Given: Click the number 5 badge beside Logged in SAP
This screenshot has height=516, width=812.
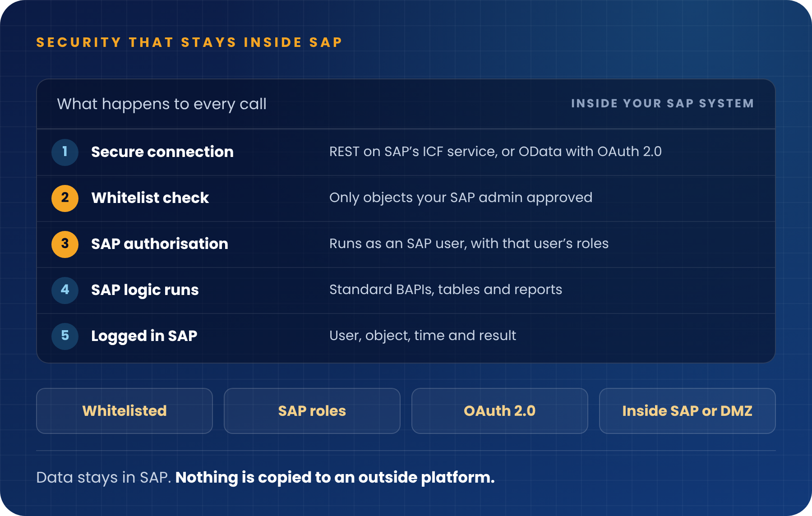Looking at the screenshot, I should coord(65,336).
